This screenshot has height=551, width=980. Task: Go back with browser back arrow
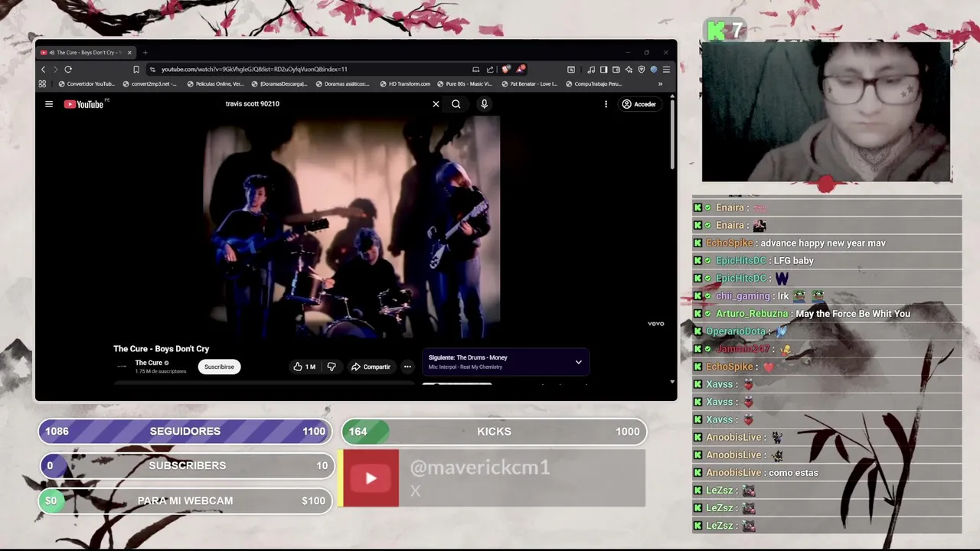[43, 69]
